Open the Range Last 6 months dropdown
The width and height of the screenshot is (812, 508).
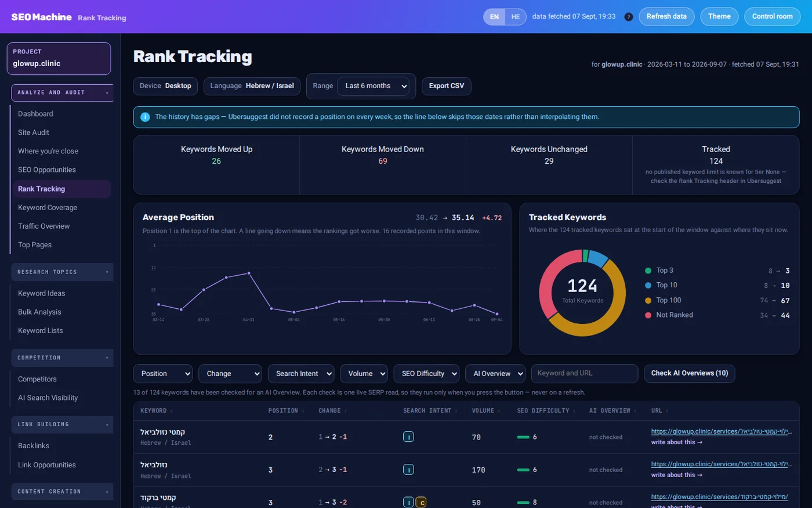(x=374, y=86)
